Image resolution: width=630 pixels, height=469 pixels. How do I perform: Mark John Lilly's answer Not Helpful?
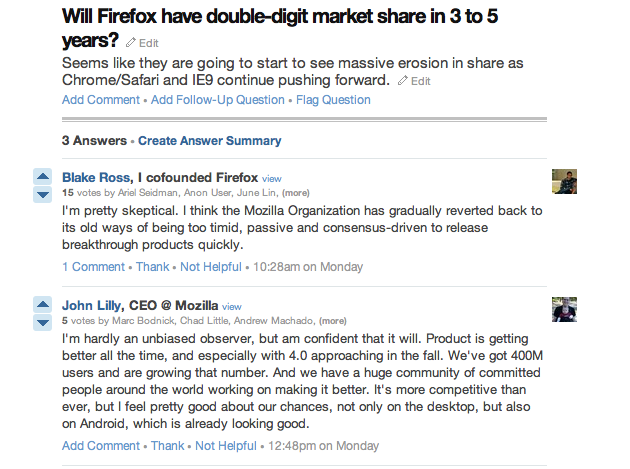225,445
